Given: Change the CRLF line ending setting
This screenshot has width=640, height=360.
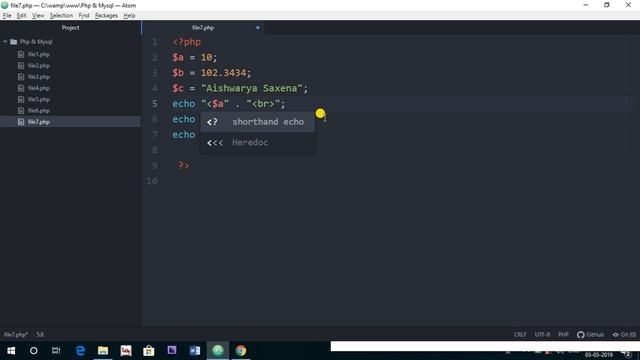Looking at the screenshot, I should pos(520,334).
